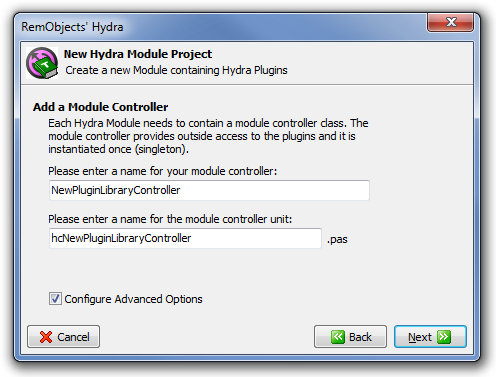Click the green forward arrows icon on Next

(444, 337)
